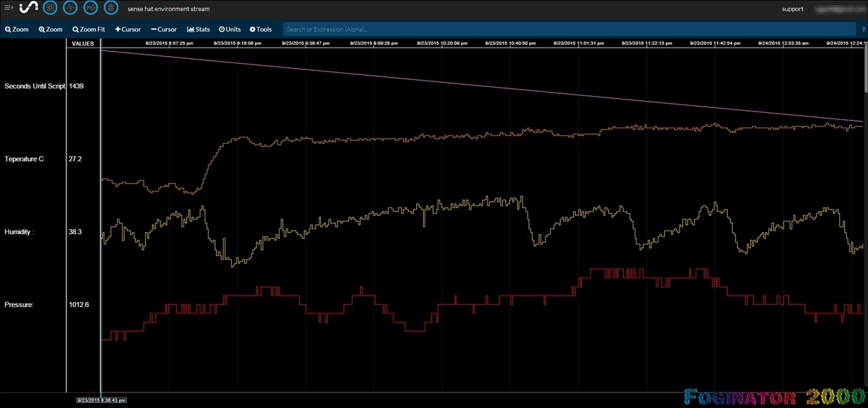The image size is (868, 408).
Task: Open the support link
Action: [793, 9]
